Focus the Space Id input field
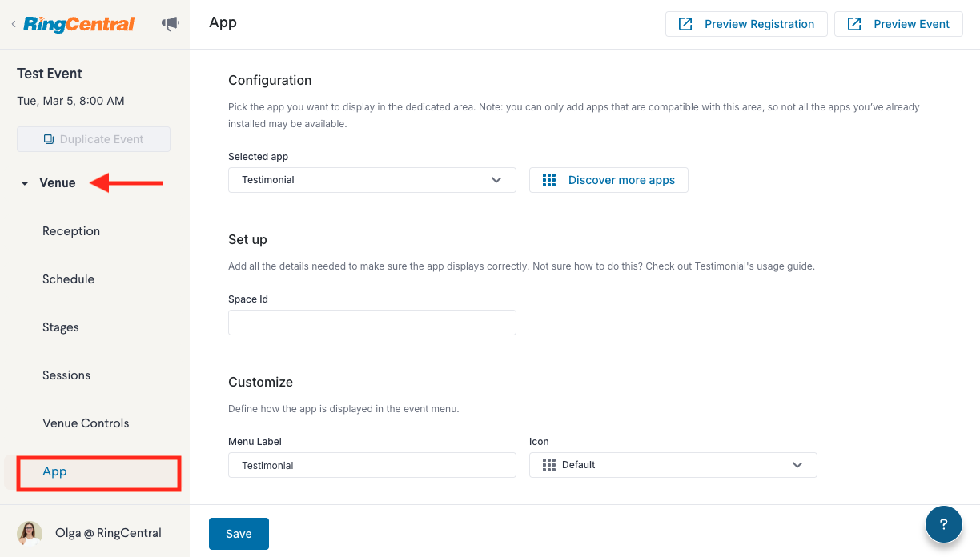980x557 pixels. click(372, 323)
